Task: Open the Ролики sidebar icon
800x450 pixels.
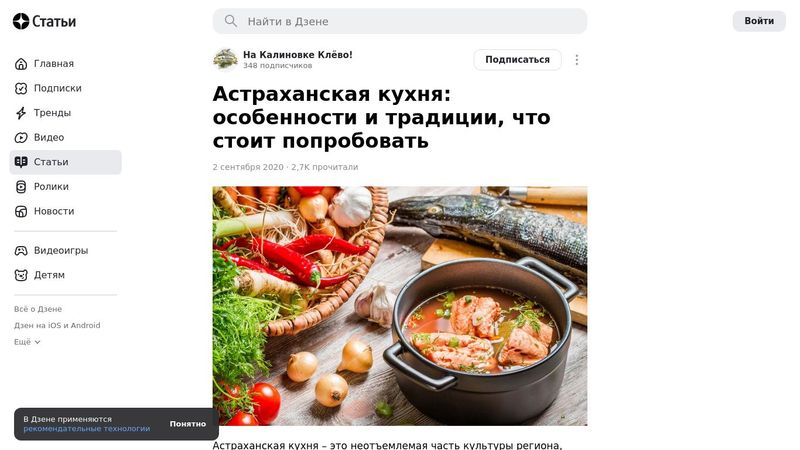Action: point(21,187)
